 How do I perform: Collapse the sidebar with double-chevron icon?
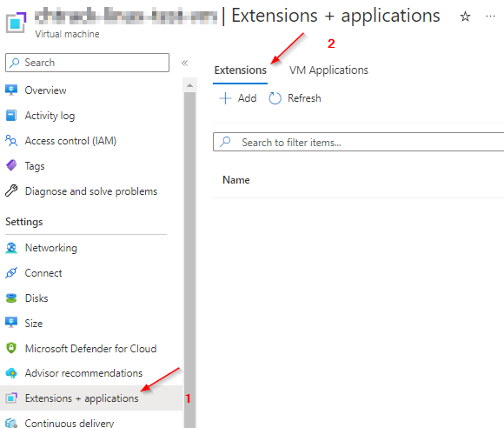click(x=184, y=63)
